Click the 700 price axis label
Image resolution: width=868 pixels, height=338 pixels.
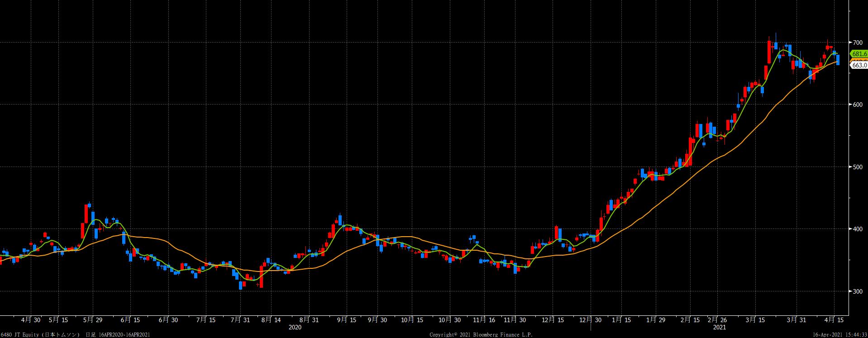[857, 43]
